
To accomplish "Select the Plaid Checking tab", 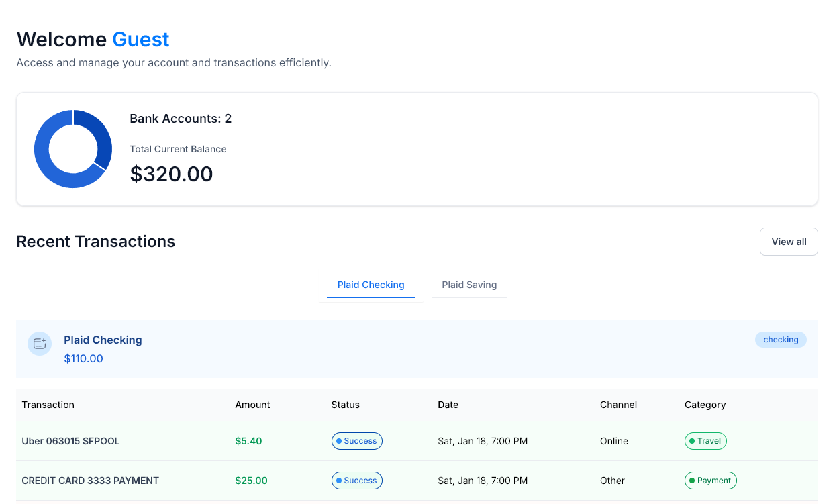I will tap(371, 285).
